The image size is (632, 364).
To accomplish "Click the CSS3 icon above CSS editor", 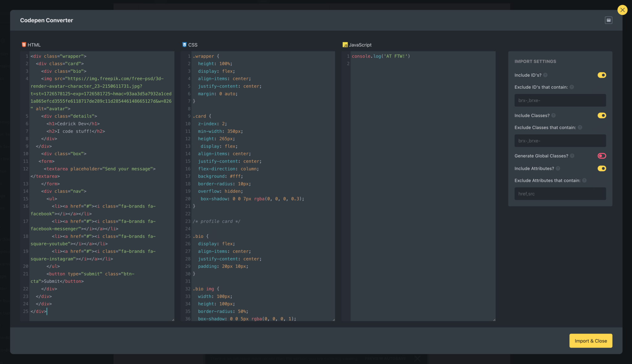I will [x=185, y=45].
